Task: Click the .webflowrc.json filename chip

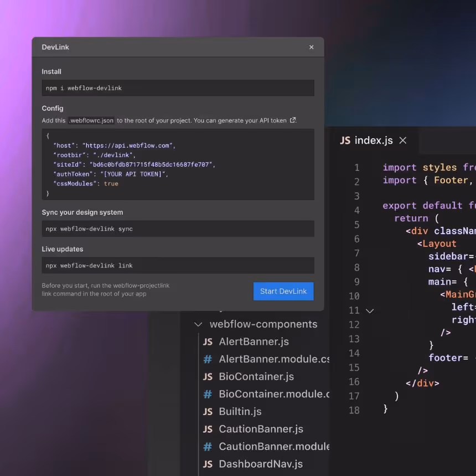Action: 91,121
